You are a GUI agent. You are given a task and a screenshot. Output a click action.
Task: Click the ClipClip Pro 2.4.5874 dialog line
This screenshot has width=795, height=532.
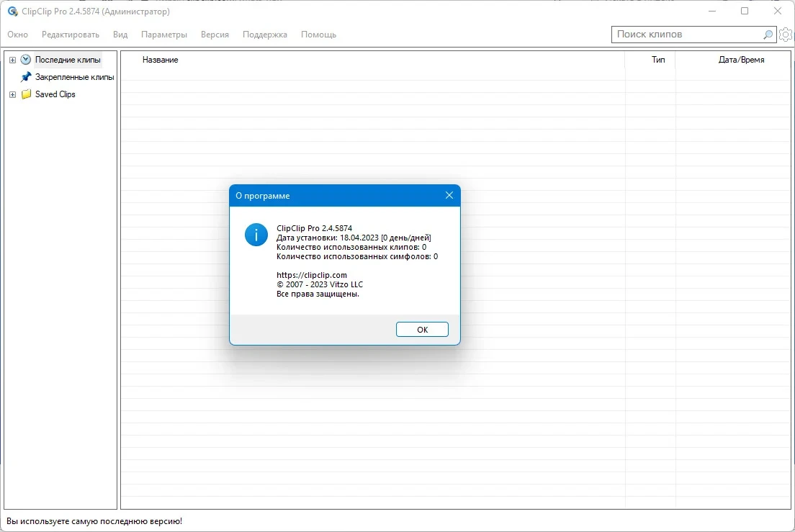pyautogui.click(x=314, y=228)
